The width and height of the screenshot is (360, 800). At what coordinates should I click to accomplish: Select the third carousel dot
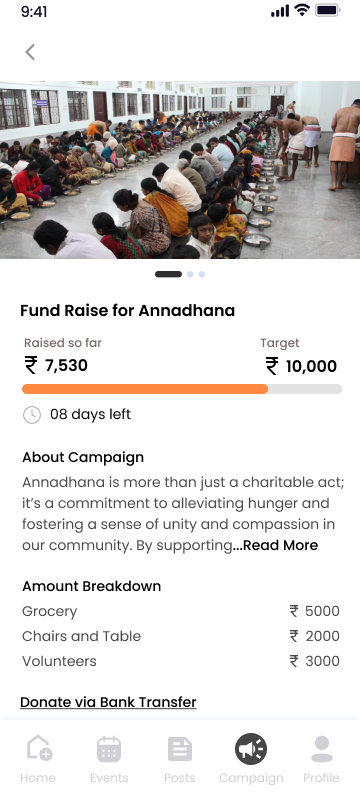pos(202,274)
